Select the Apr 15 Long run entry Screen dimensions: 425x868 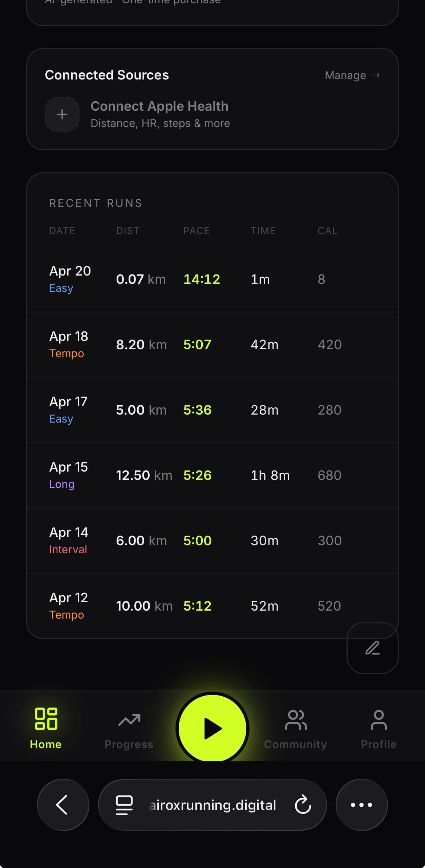[x=212, y=475]
